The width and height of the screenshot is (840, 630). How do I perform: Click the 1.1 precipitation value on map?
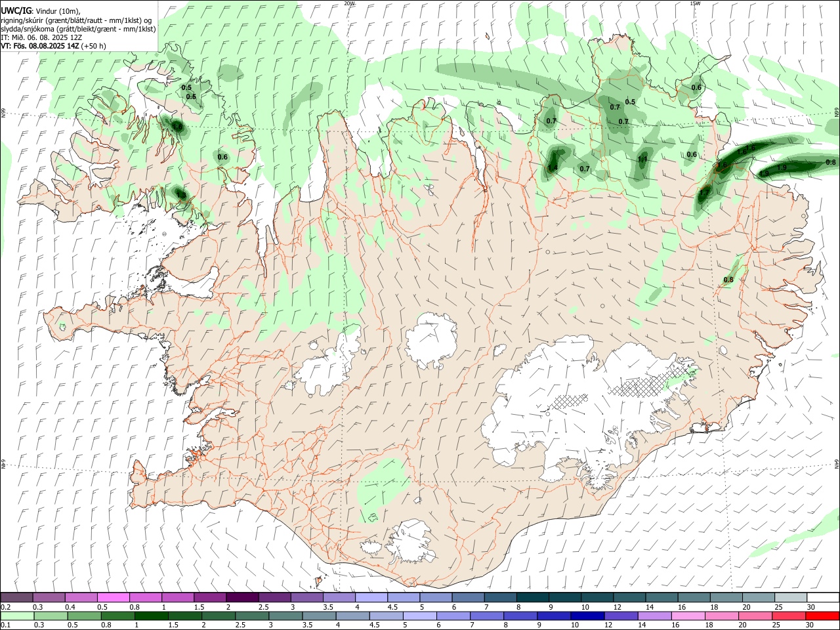(642, 159)
